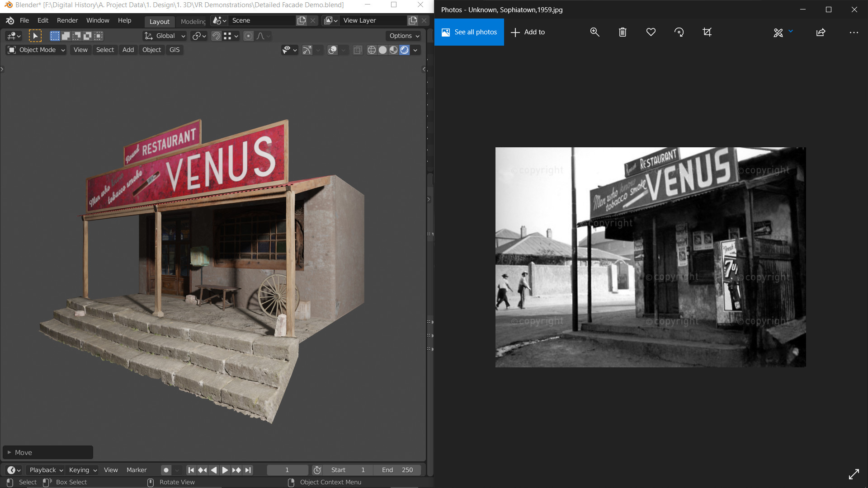Open the Object Mode dropdown

37,50
